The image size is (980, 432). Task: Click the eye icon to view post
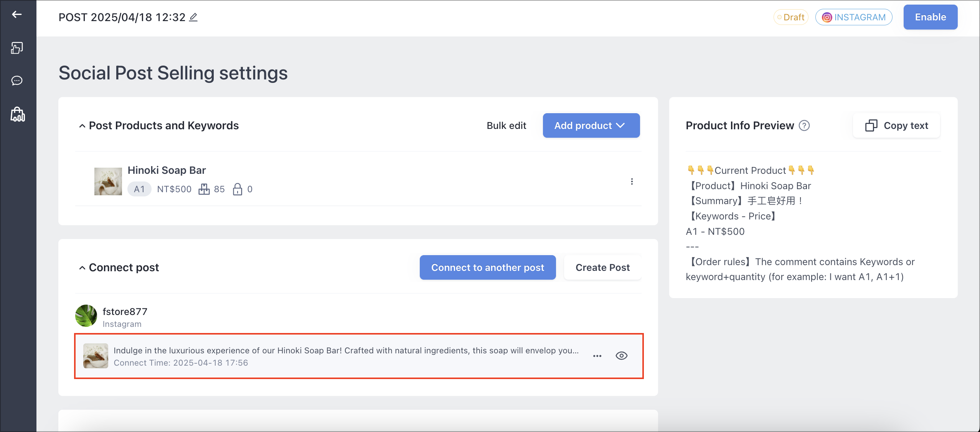point(622,356)
